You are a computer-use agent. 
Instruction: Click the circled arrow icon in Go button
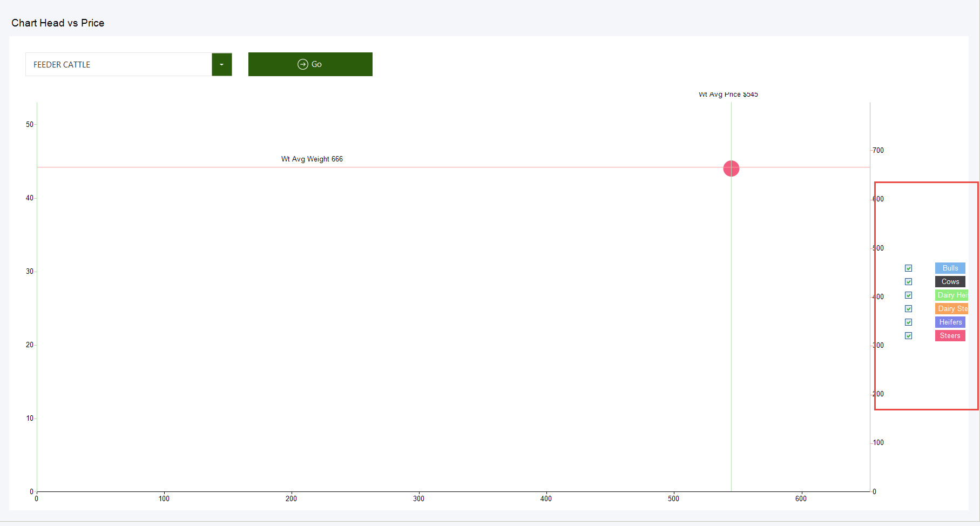pos(303,64)
